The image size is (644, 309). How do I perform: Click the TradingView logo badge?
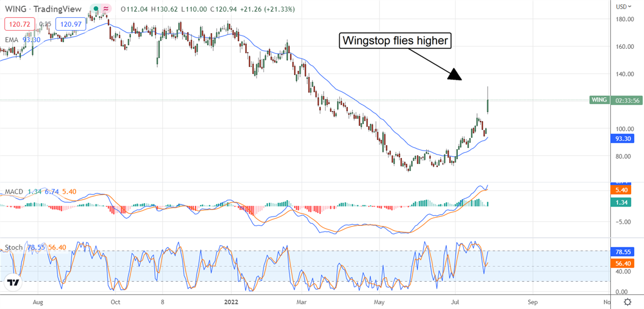tap(13, 283)
